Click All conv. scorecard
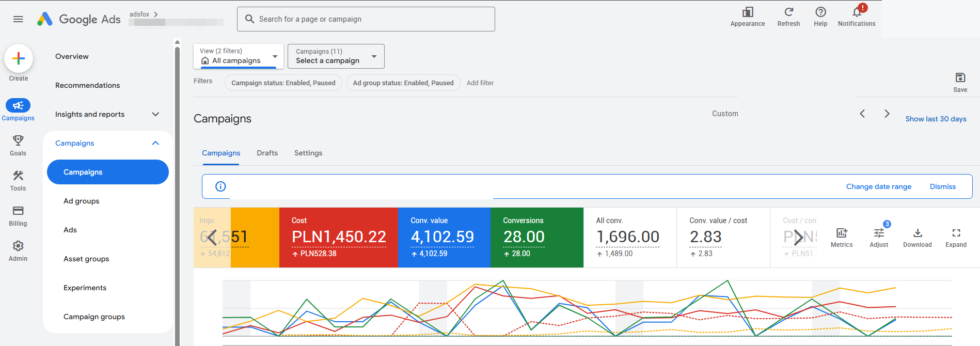The width and height of the screenshot is (980, 346). (x=630, y=238)
